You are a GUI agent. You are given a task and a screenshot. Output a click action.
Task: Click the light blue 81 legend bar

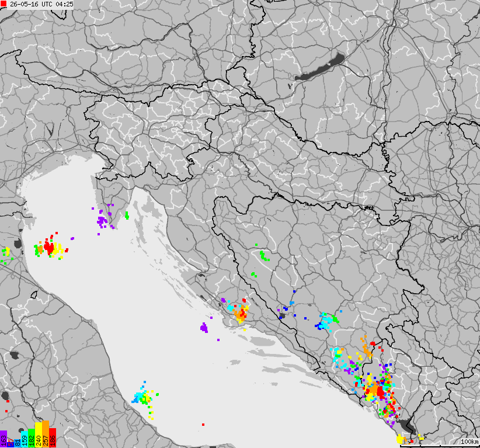18,443
